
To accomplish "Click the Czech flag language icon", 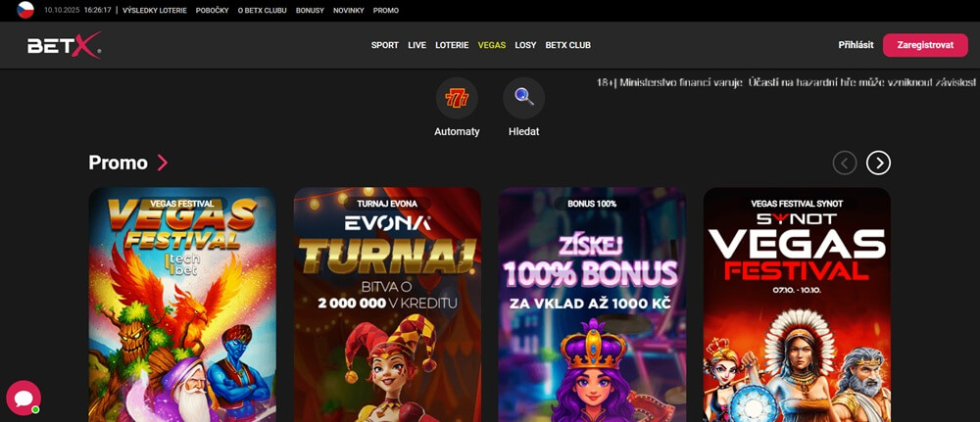I will tap(25, 10).
